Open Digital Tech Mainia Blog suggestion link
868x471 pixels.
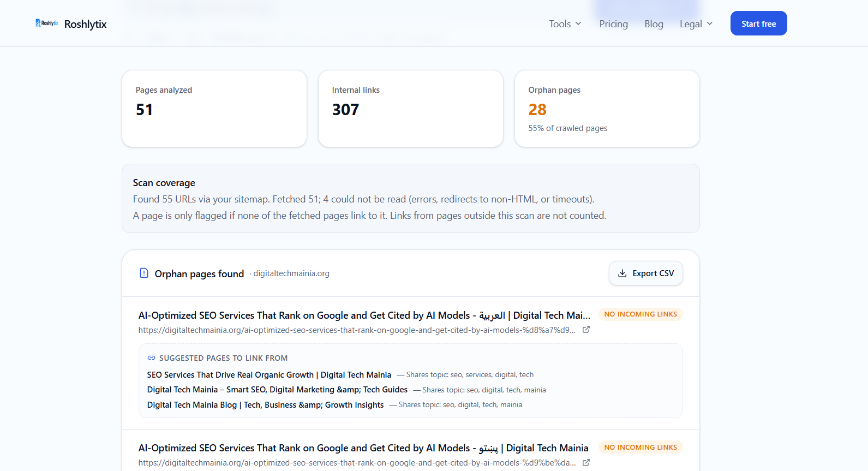pyautogui.click(x=265, y=405)
